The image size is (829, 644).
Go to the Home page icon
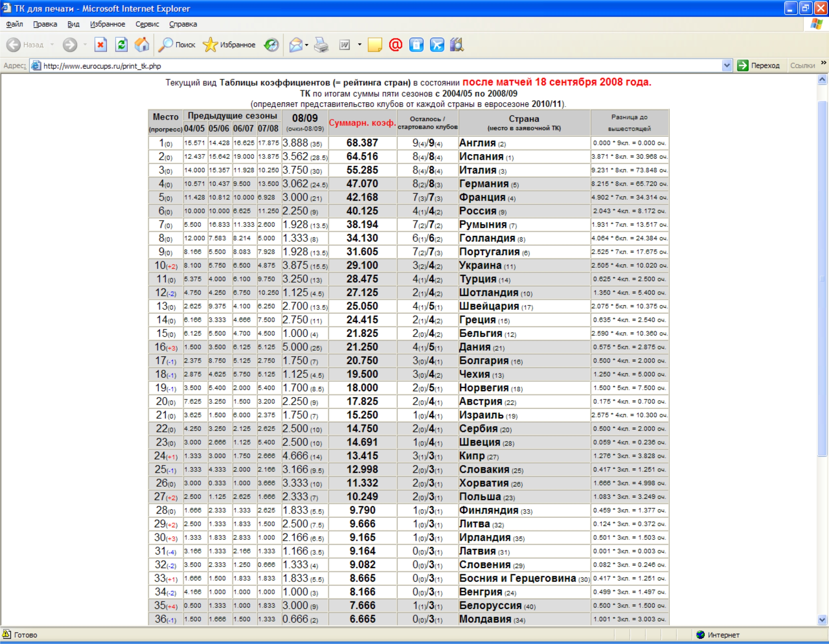tap(142, 45)
